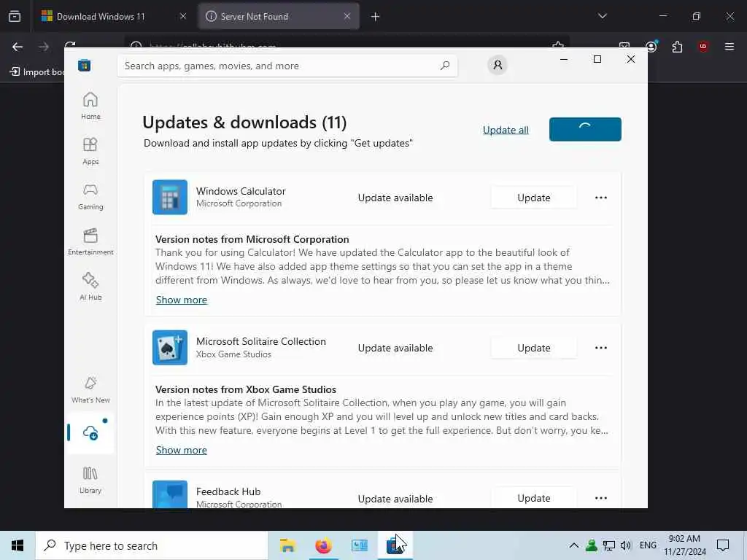Click Firefox back navigation arrow
Viewport: 747px width, 560px height.
18,47
